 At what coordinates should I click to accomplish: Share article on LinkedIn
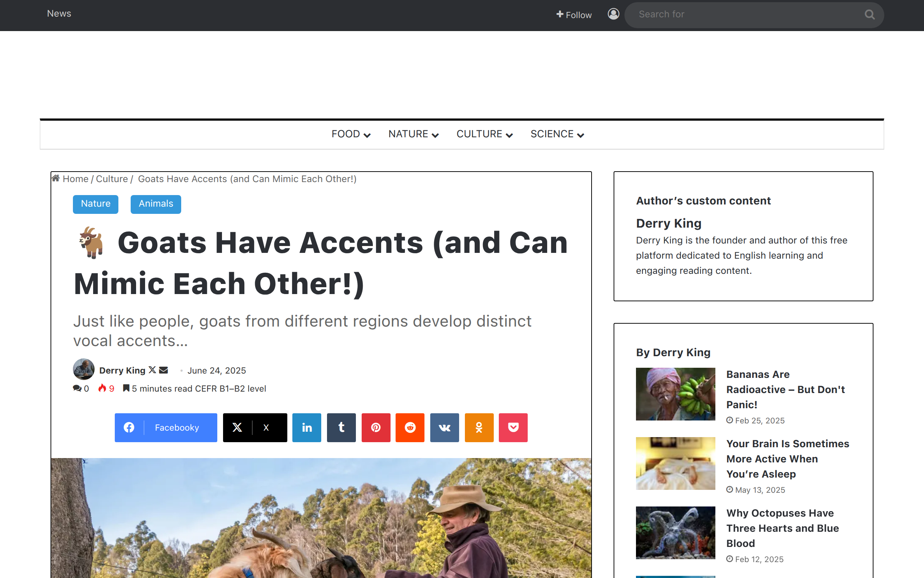(x=306, y=427)
